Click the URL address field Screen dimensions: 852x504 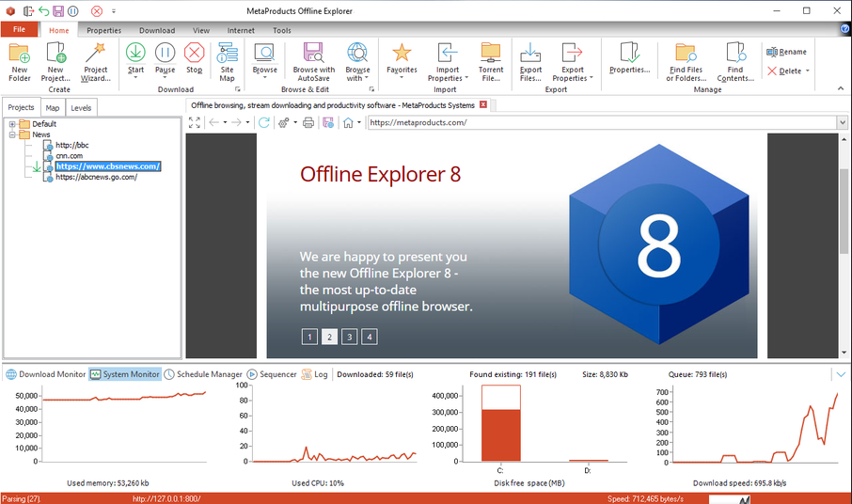(x=602, y=123)
